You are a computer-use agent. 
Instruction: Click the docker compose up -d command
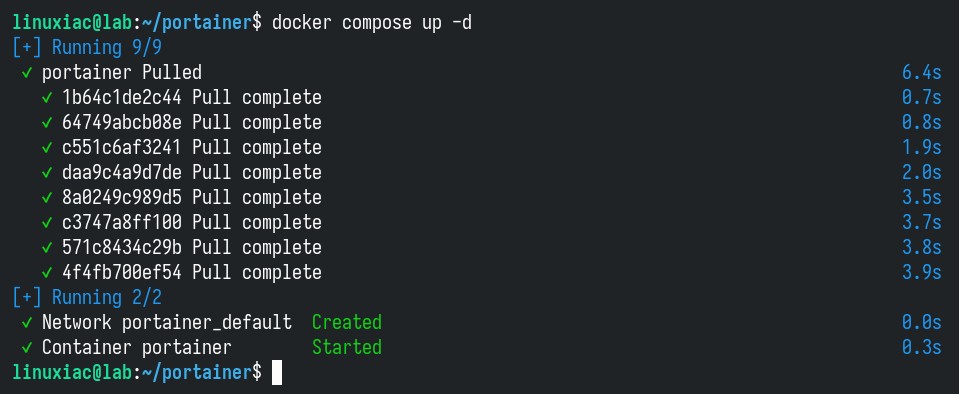click(372, 23)
